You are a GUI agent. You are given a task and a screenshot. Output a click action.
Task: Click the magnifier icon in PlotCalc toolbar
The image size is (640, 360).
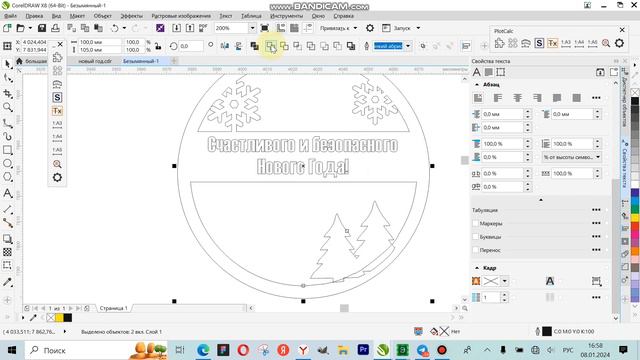point(606,43)
